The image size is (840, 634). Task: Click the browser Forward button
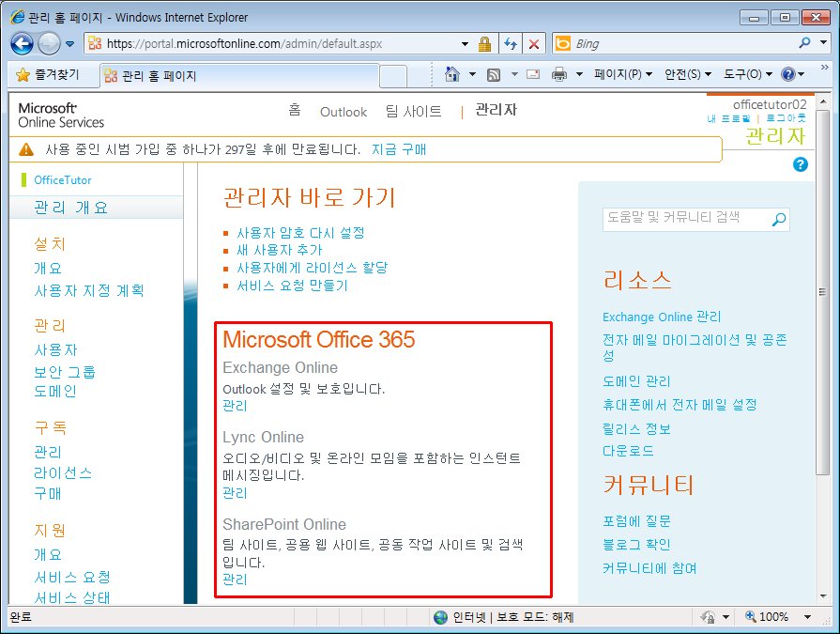click(49, 43)
